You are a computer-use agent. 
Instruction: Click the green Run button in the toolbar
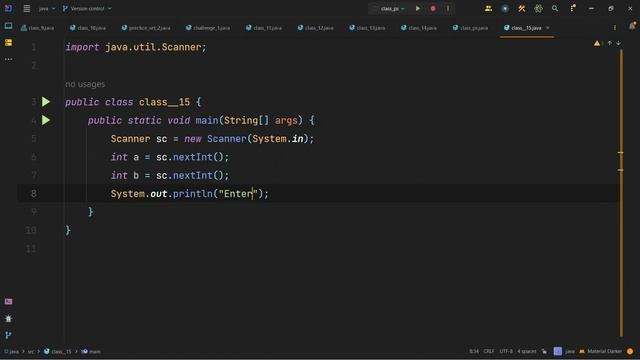(418, 8)
